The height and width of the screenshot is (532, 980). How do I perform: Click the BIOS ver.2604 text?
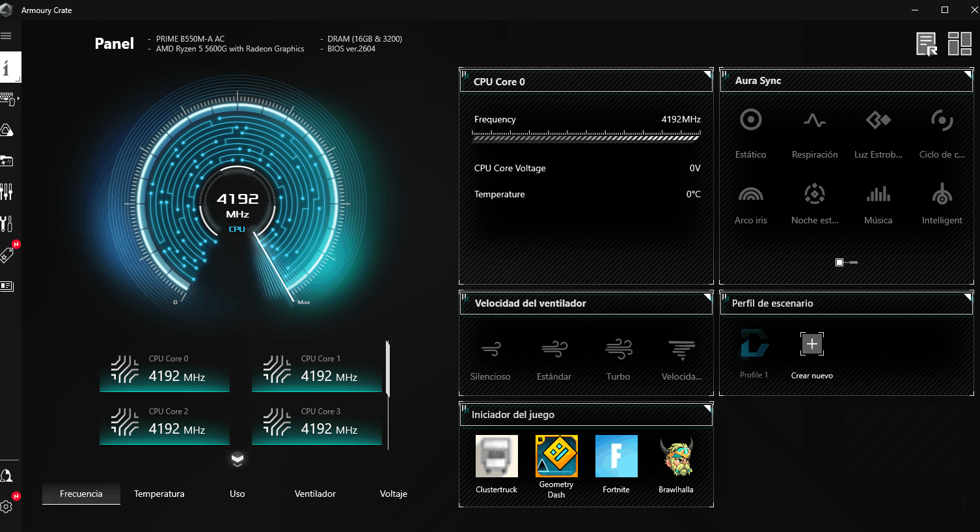pos(351,49)
